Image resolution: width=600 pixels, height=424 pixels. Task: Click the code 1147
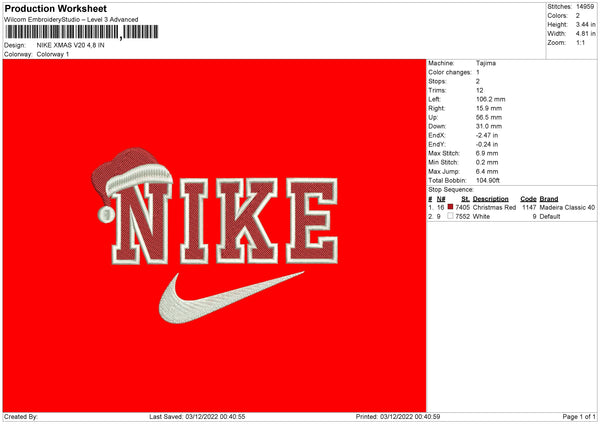pyautogui.click(x=529, y=207)
